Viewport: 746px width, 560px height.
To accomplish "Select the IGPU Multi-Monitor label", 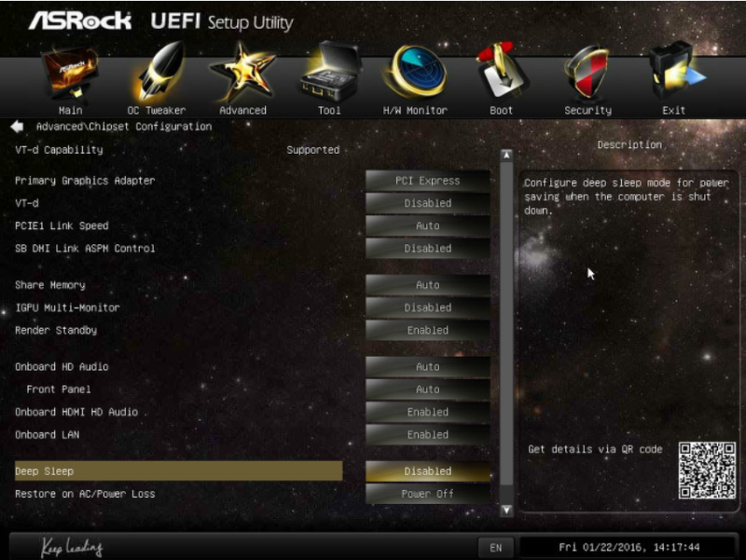I will click(67, 307).
